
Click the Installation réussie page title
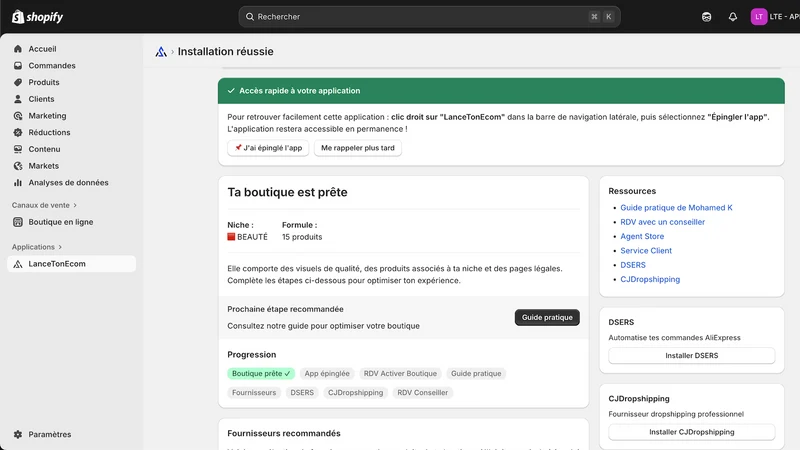226,52
